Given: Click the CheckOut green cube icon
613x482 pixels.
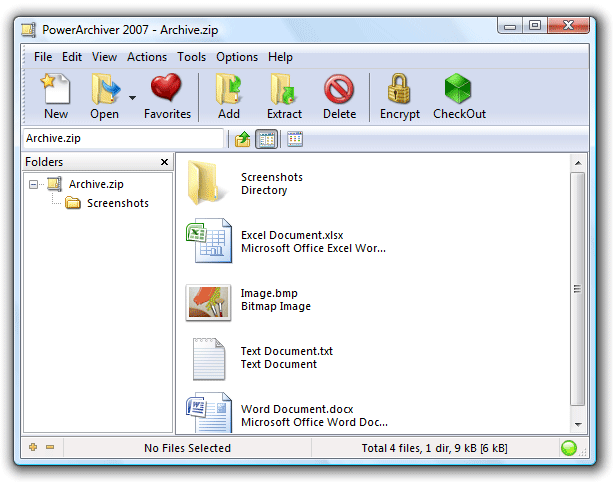Looking at the screenshot, I should 458,89.
